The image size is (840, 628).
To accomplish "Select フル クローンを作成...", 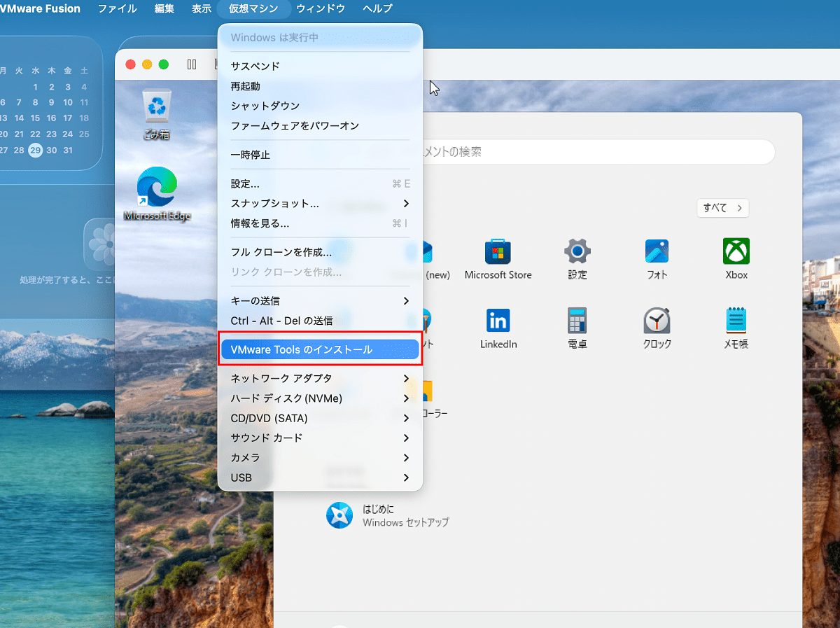I will [x=321, y=252].
